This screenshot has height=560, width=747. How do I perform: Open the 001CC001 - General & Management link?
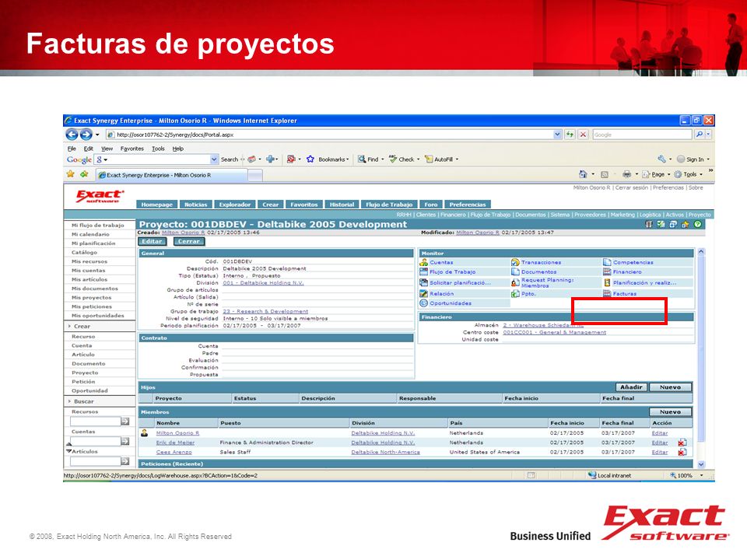(x=555, y=332)
